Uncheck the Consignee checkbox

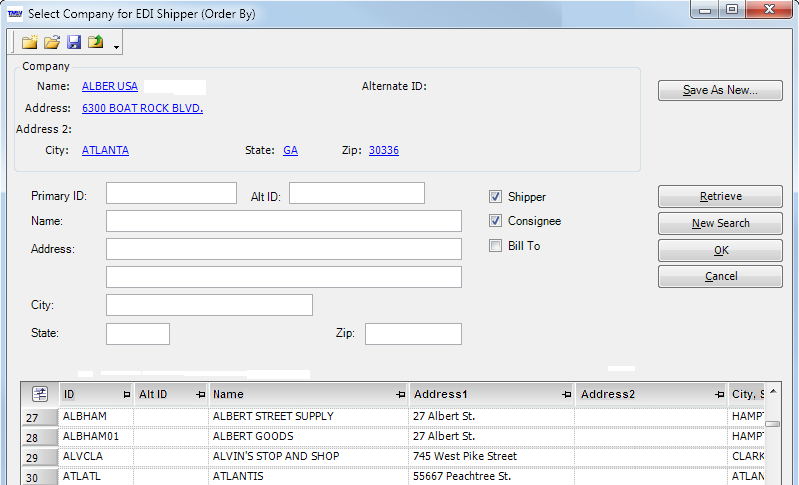(495, 221)
